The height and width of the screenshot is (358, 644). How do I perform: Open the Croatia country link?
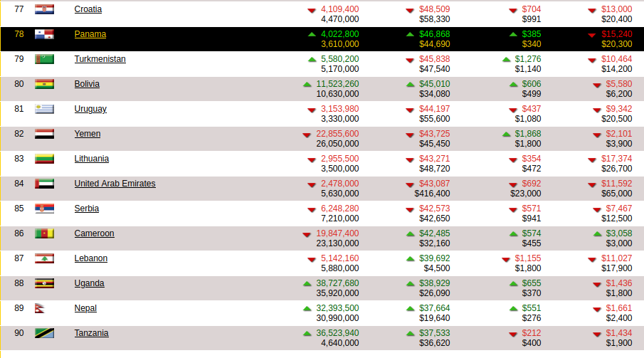tap(88, 9)
